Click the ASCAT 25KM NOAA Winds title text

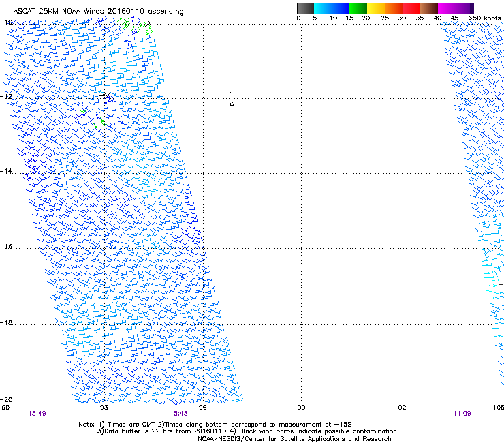(x=98, y=12)
